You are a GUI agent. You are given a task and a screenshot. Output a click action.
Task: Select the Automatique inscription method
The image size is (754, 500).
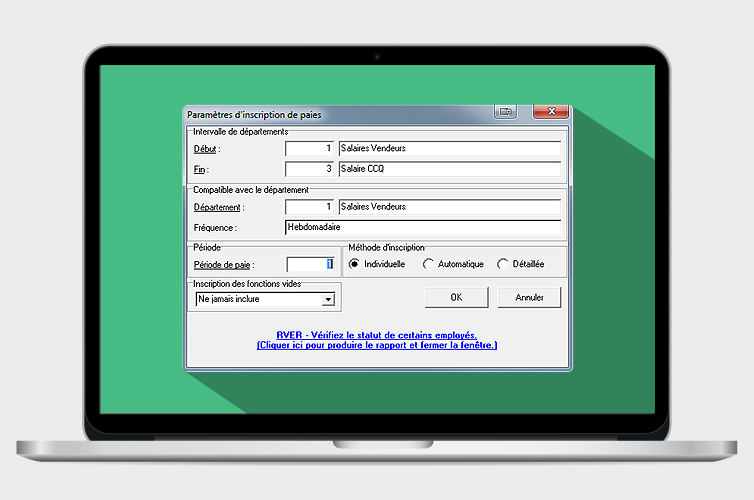click(x=453, y=264)
